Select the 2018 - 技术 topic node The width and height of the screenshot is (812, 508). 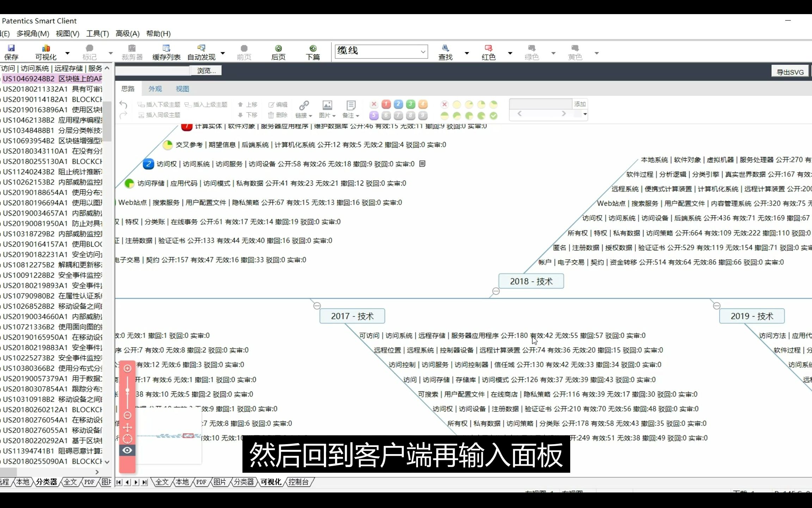click(x=531, y=281)
